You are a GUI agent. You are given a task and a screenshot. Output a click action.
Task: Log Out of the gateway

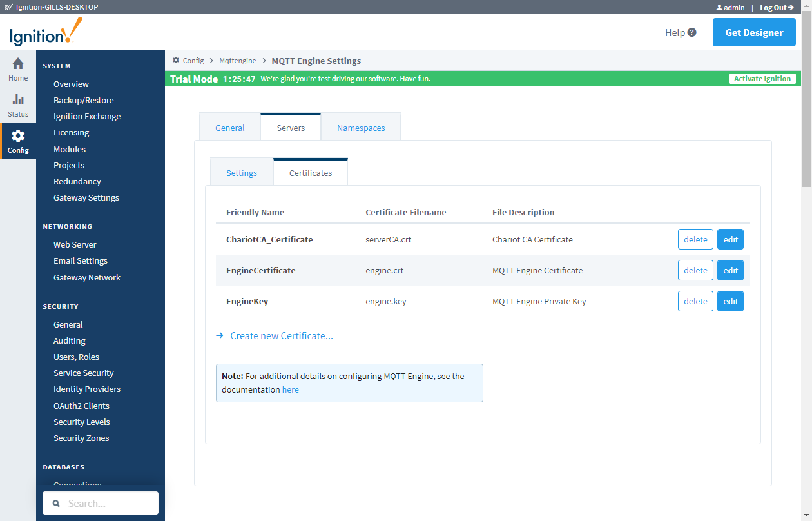coord(777,8)
